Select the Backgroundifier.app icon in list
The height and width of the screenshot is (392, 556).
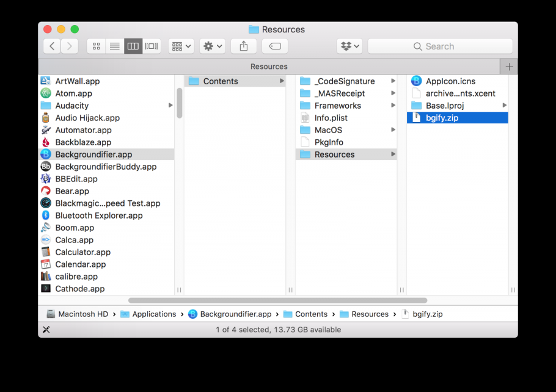tap(46, 154)
